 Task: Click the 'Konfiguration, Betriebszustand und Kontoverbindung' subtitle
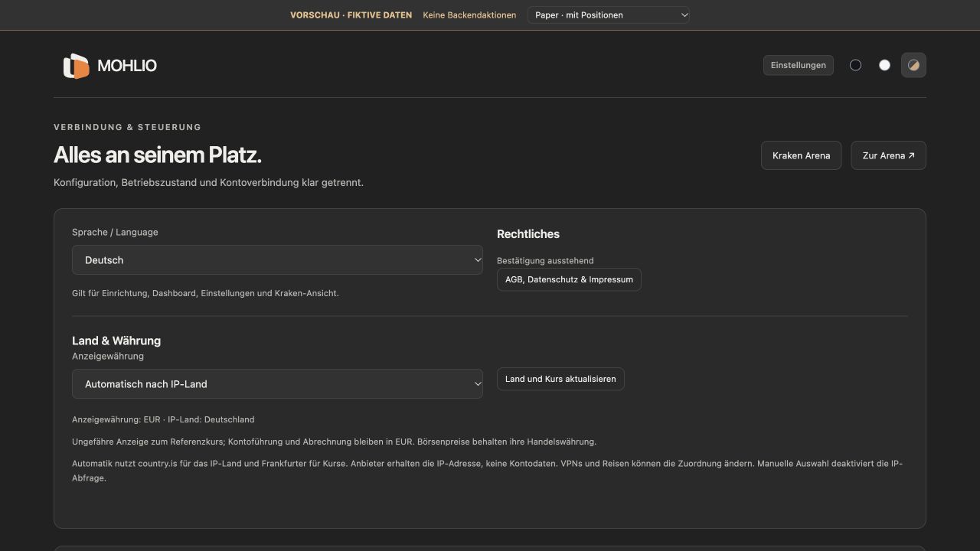208,183
